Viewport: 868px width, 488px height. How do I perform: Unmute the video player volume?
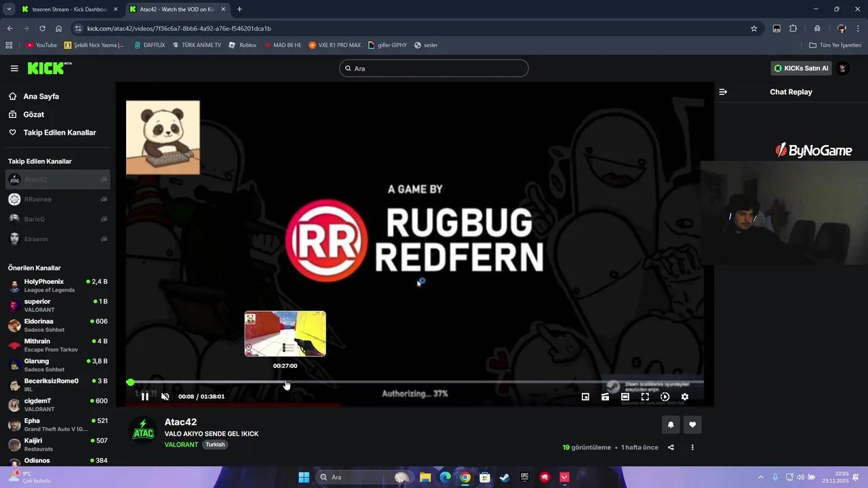pos(165,396)
